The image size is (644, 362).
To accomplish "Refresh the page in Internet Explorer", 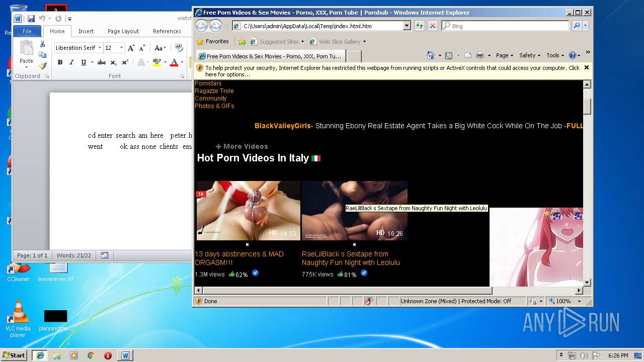I will point(419,26).
